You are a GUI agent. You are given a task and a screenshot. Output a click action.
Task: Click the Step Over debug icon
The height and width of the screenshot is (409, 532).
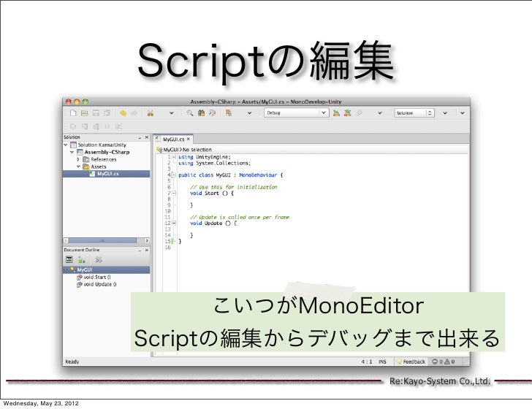(73, 126)
